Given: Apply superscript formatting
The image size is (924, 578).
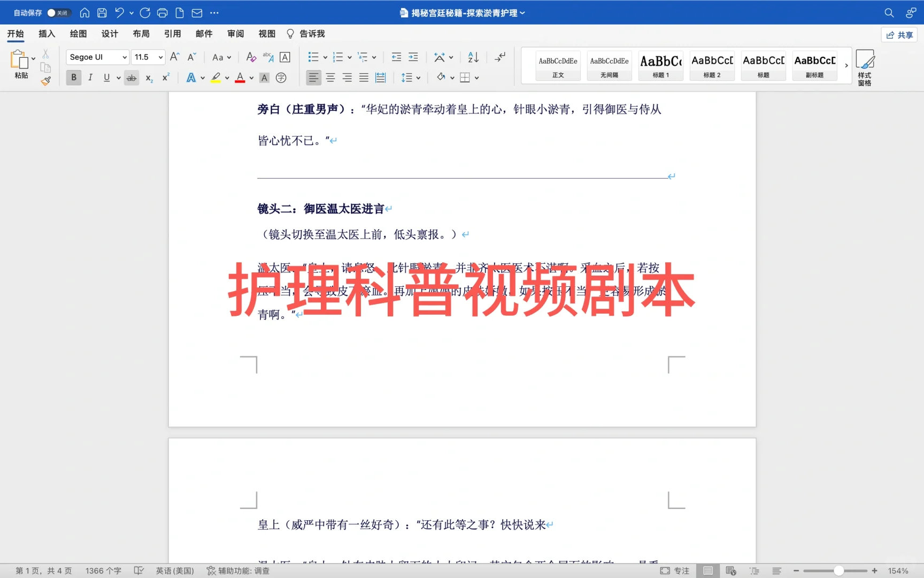Looking at the screenshot, I should click(165, 78).
